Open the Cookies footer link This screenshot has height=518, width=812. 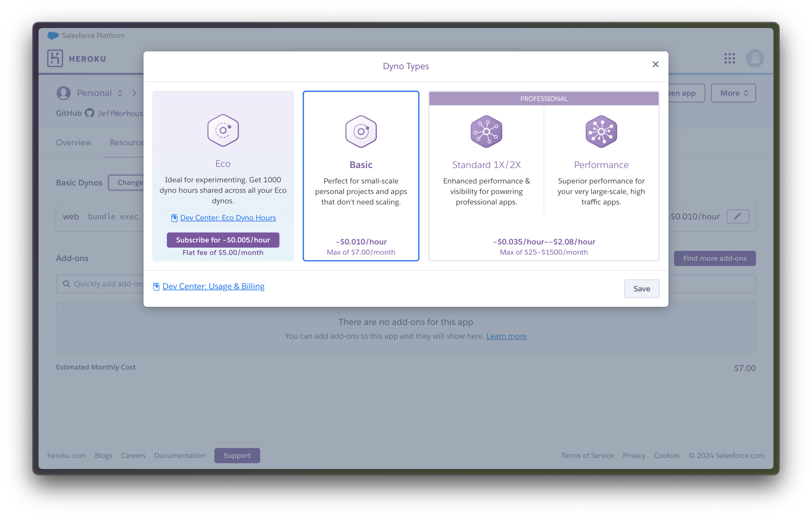pos(667,455)
